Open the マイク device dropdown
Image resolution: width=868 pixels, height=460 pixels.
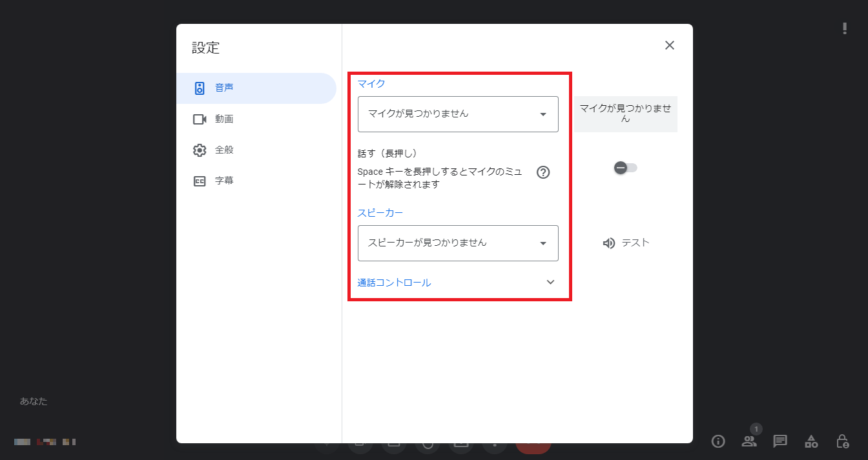[458, 114]
